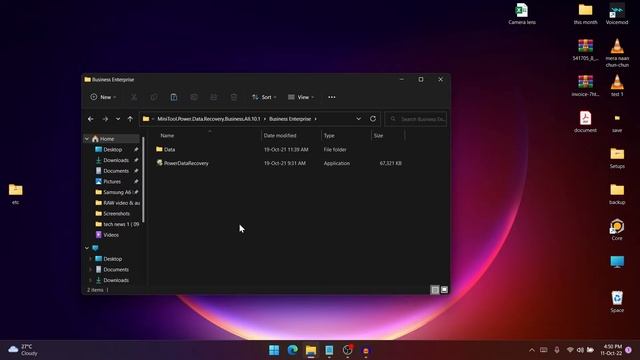The height and width of the screenshot is (360, 640).
Task: Click the Share toolbar icon
Action: pyautogui.click(x=213, y=97)
